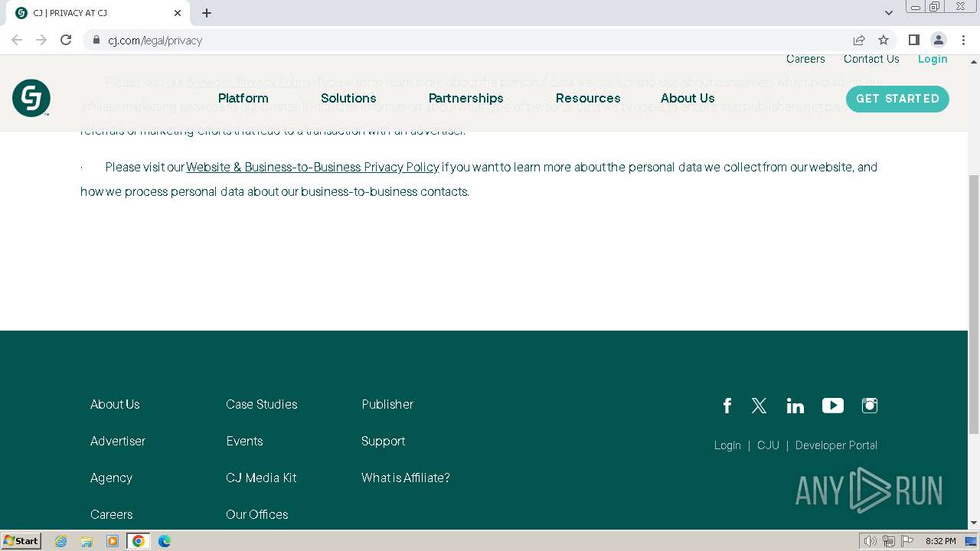
Task: Click the site padlock icon
Action: (x=96, y=40)
